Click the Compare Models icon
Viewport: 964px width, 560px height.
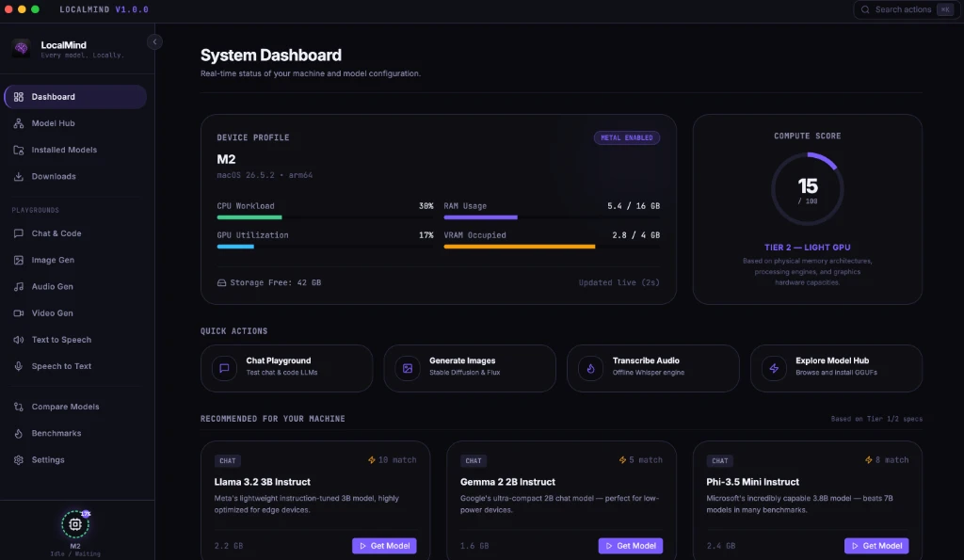[x=19, y=407]
